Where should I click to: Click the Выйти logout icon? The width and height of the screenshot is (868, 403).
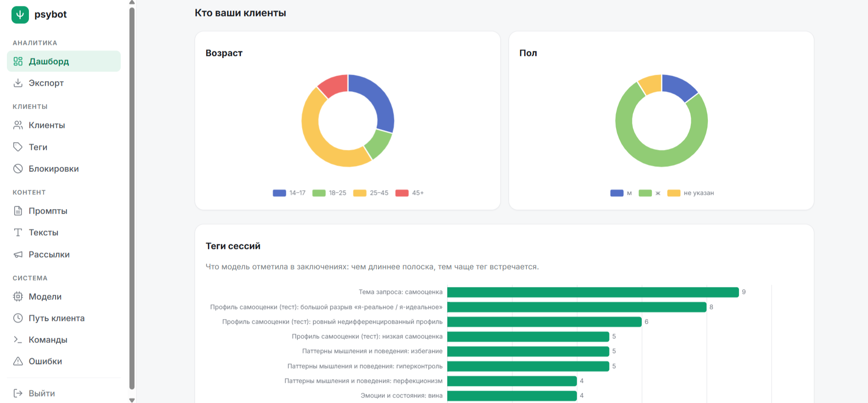(x=18, y=393)
